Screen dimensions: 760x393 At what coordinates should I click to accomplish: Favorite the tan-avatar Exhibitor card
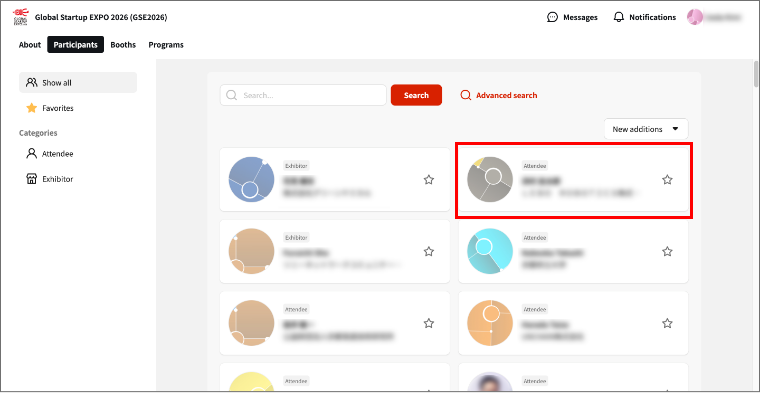coord(428,252)
